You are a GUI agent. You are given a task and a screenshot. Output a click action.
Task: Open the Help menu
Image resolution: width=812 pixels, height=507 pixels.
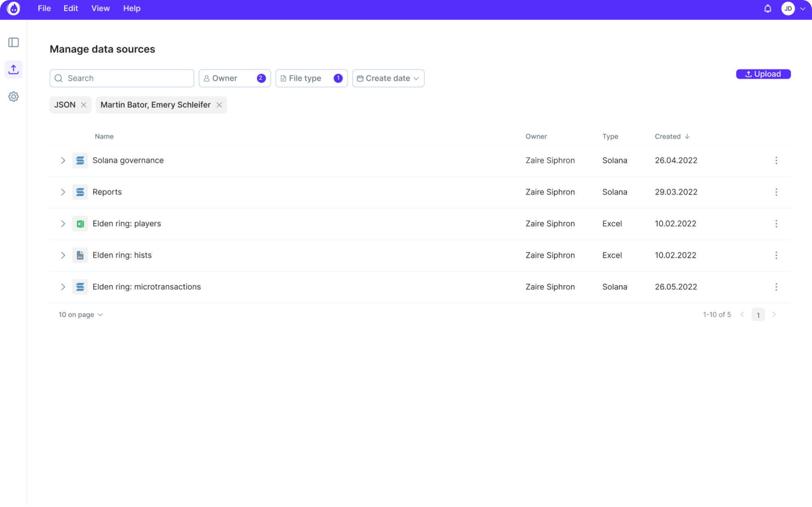tap(131, 8)
